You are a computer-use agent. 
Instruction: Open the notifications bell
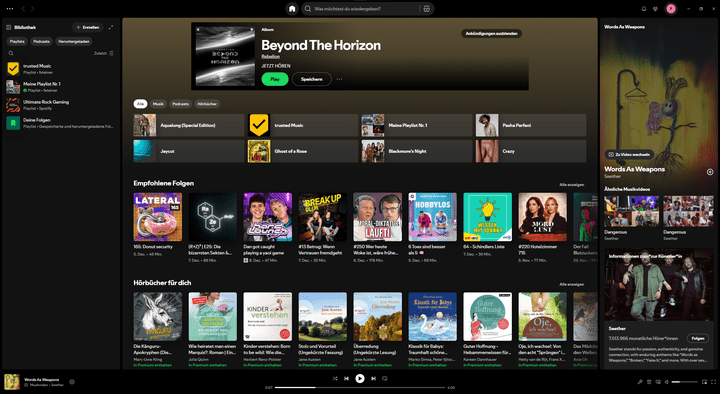tap(644, 9)
